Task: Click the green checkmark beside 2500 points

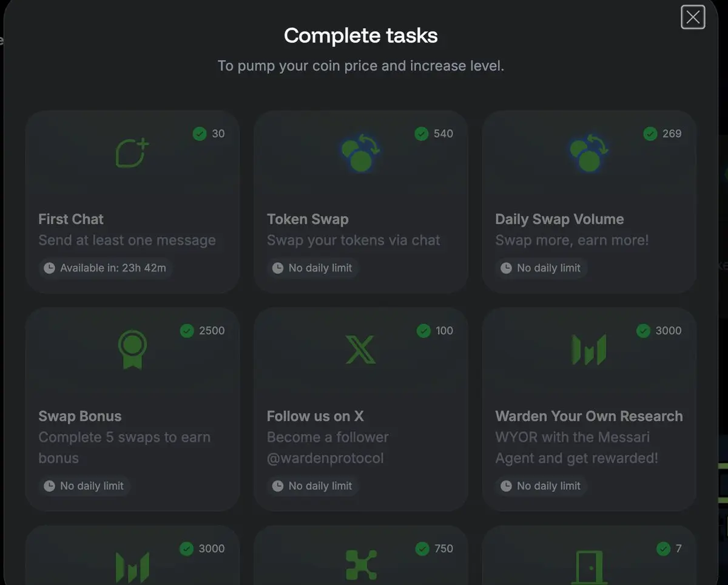Action: (187, 331)
